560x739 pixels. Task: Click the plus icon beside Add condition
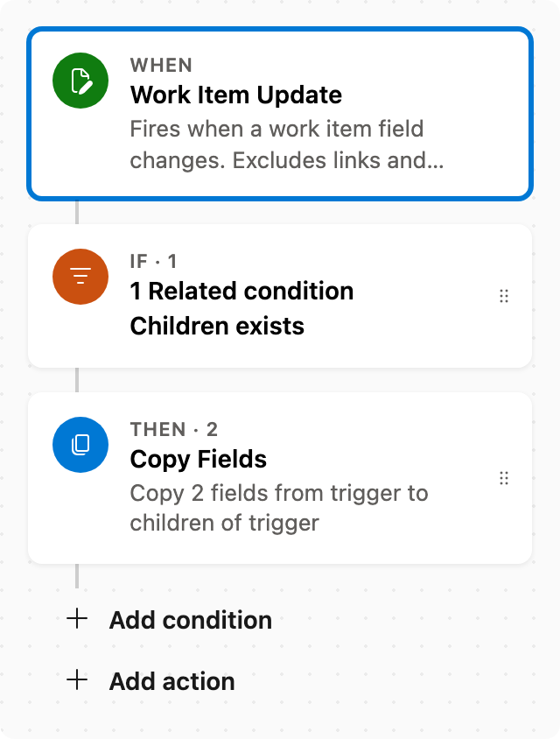[77, 618]
